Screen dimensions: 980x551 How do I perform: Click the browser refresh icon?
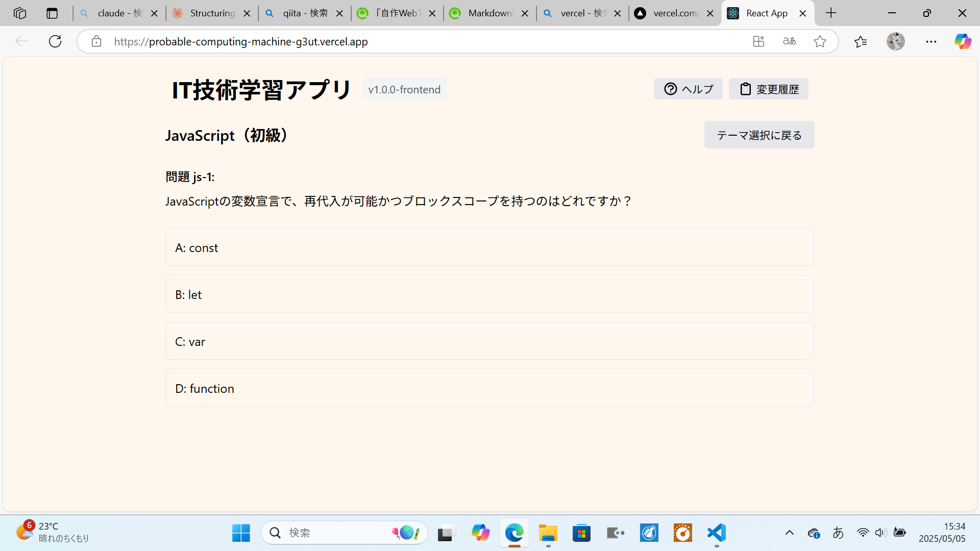55,41
